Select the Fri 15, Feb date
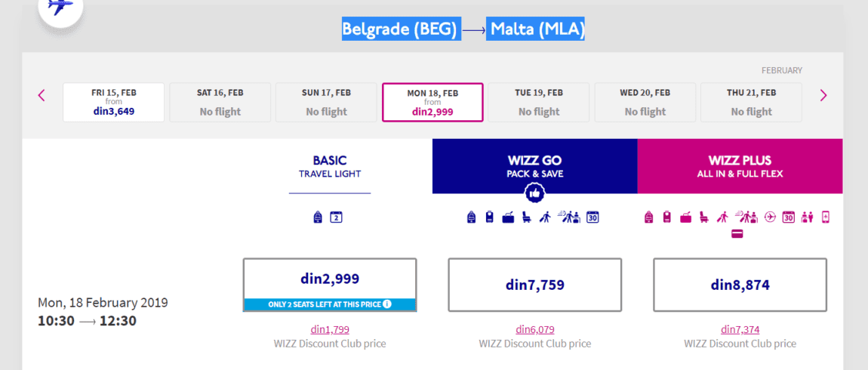This screenshot has width=868, height=370. [113, 103]
